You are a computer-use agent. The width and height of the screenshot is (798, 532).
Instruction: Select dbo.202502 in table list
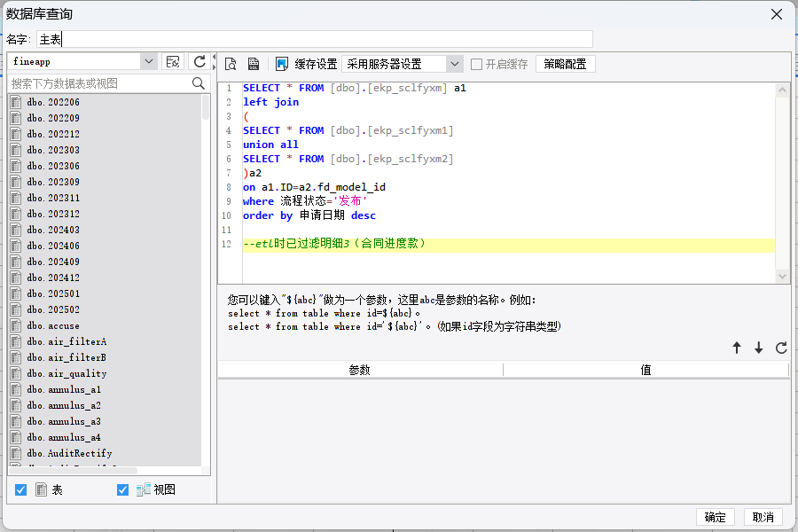click(53, 309)
